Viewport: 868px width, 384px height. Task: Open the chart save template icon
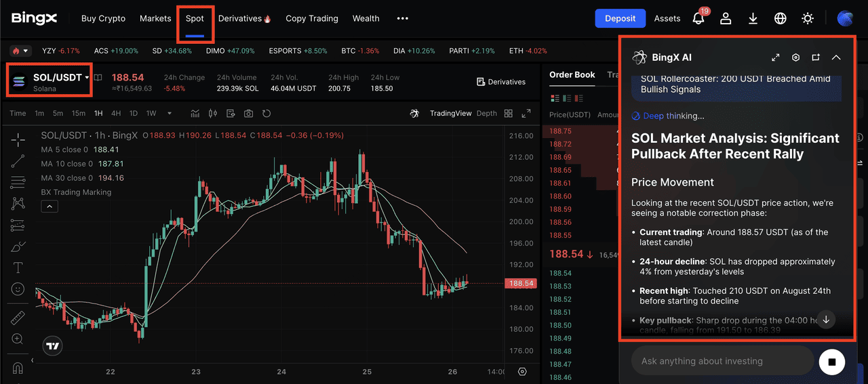point(231,113)
